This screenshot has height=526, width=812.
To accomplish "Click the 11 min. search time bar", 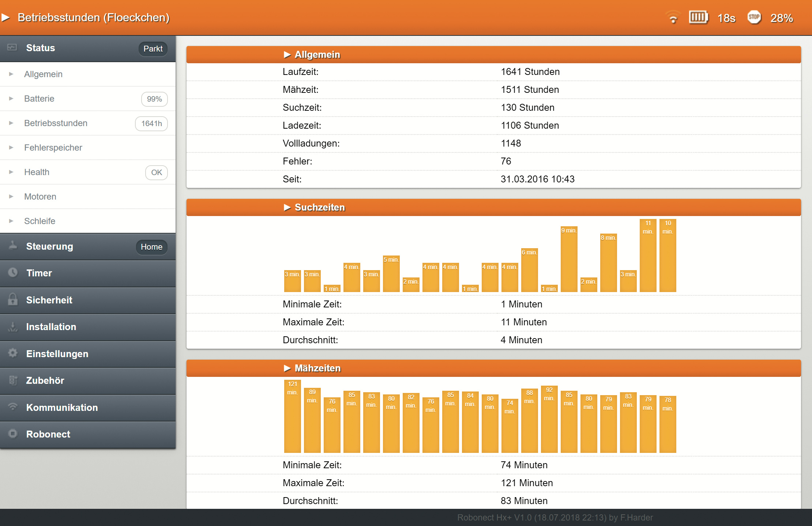I will (648, 256).
